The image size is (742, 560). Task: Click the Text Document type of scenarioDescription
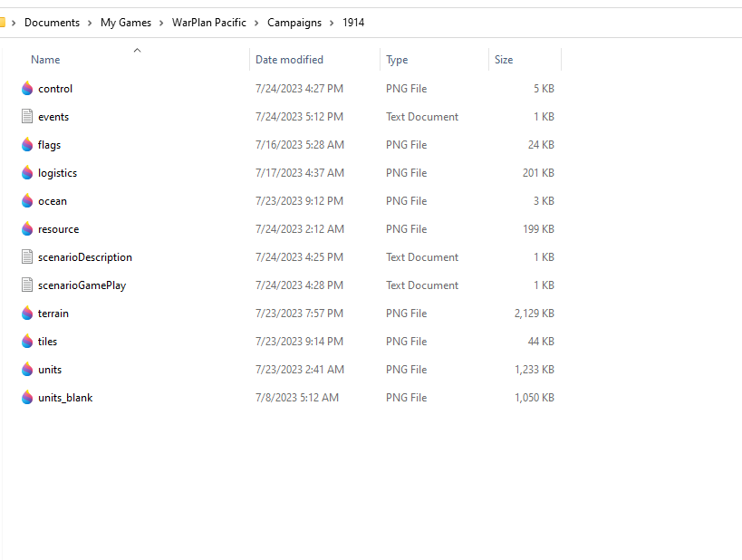(x=422, y=257)
